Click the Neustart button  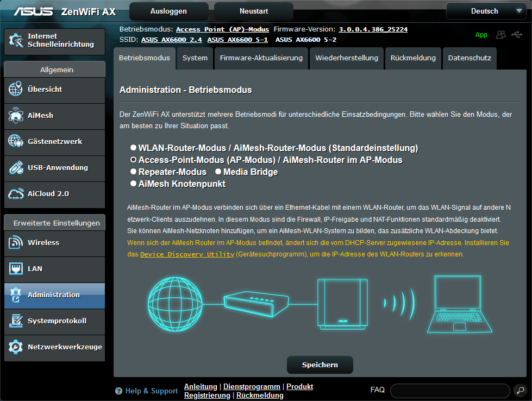click(x=254, y=11)
